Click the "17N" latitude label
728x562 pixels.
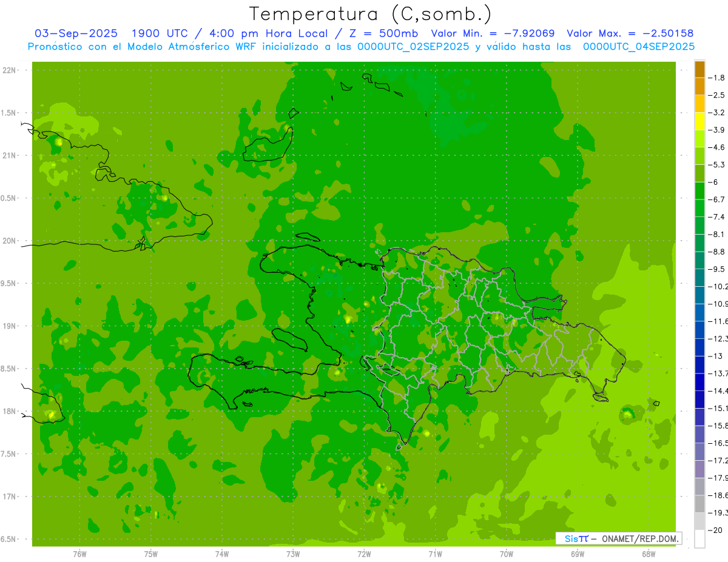10,497
